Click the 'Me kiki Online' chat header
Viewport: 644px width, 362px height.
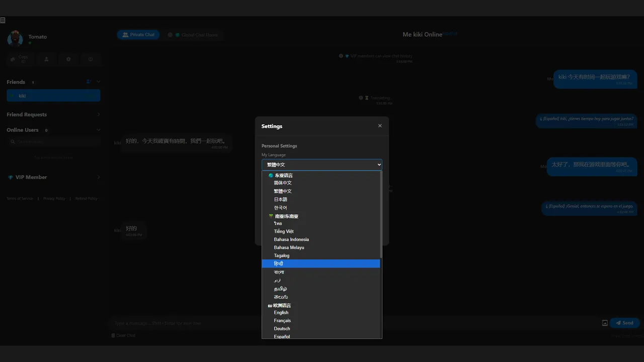[x=422, y=35]
